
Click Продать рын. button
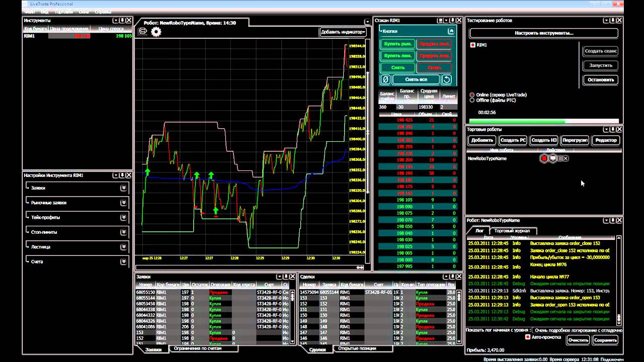(435, 44)
